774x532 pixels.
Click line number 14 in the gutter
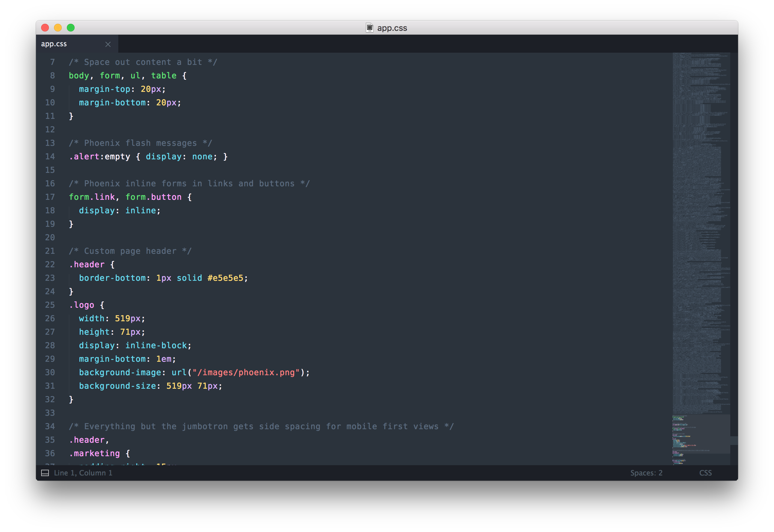pyautogui.click(x=50, y=156)
